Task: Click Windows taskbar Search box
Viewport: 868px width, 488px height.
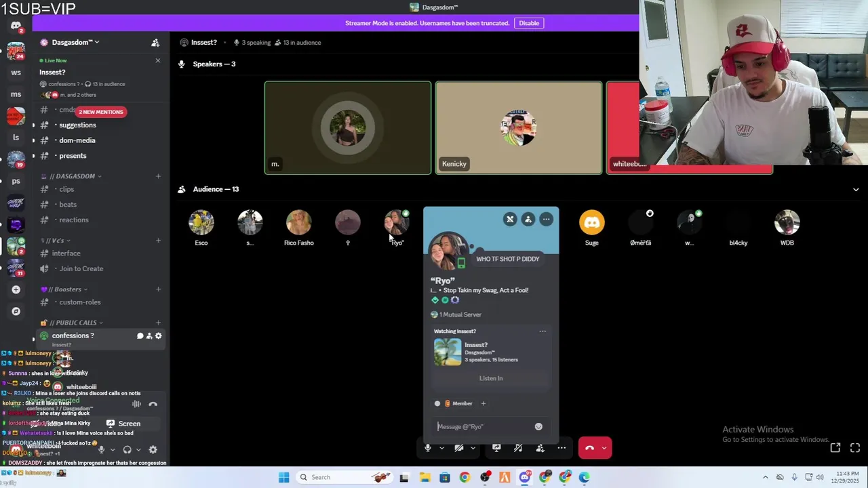Action: (344, 477)
